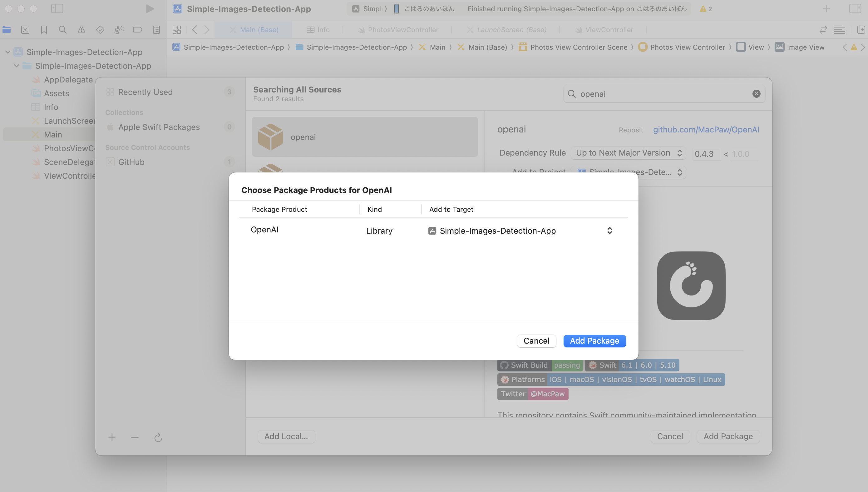Open the Dependency Rule version dropdown
Viewport: 868px width, 492px height.
click(628, 153)
